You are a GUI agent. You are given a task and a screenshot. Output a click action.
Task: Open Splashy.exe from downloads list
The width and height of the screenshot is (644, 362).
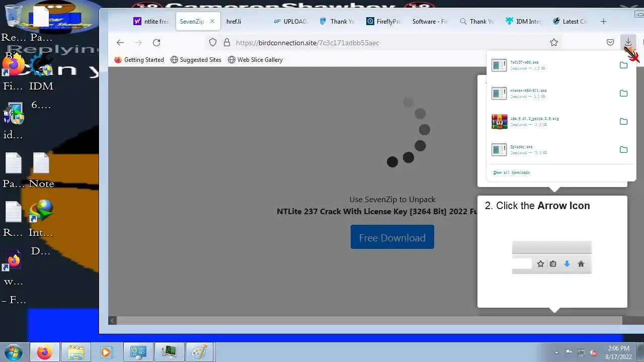tap(551, 150)
